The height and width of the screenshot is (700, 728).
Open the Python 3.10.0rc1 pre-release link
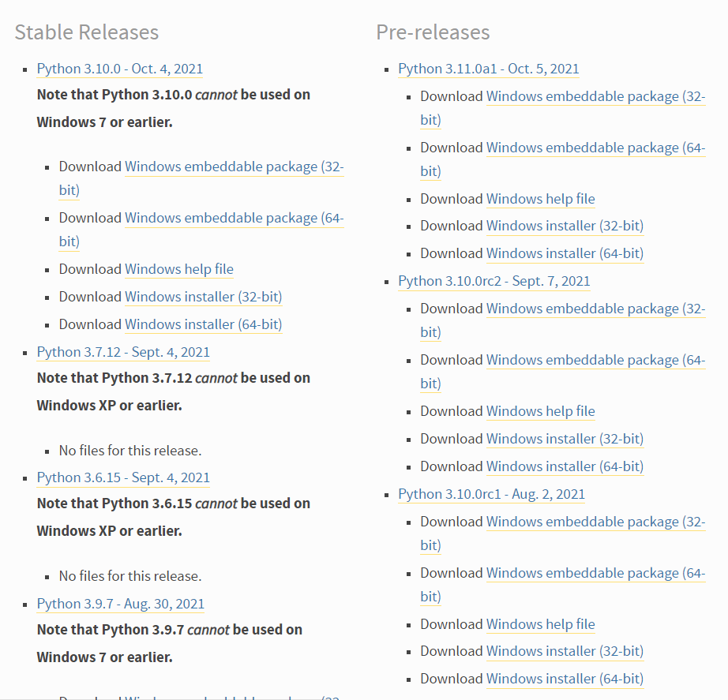(491, 494)
